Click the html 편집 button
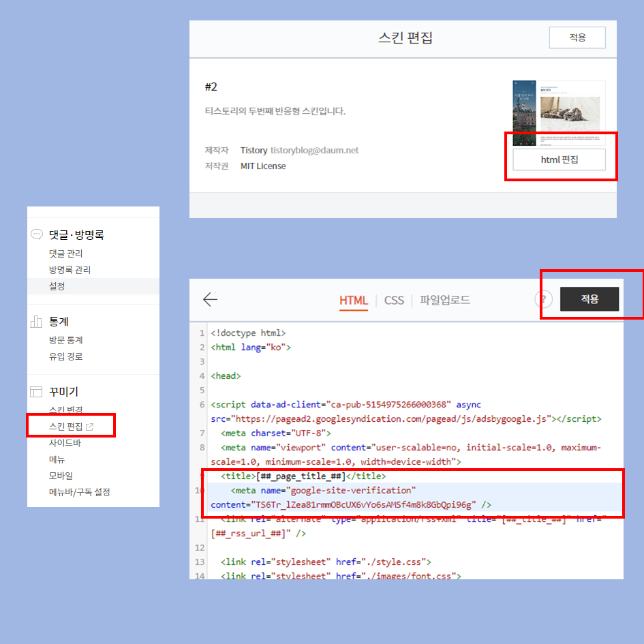 pos(559,159)
